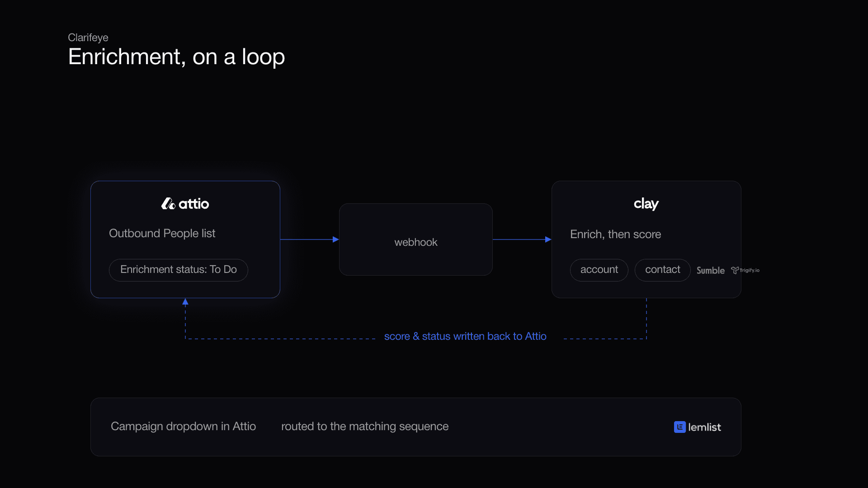
Task: Click the Clay logo
Action: pos(646,204)
